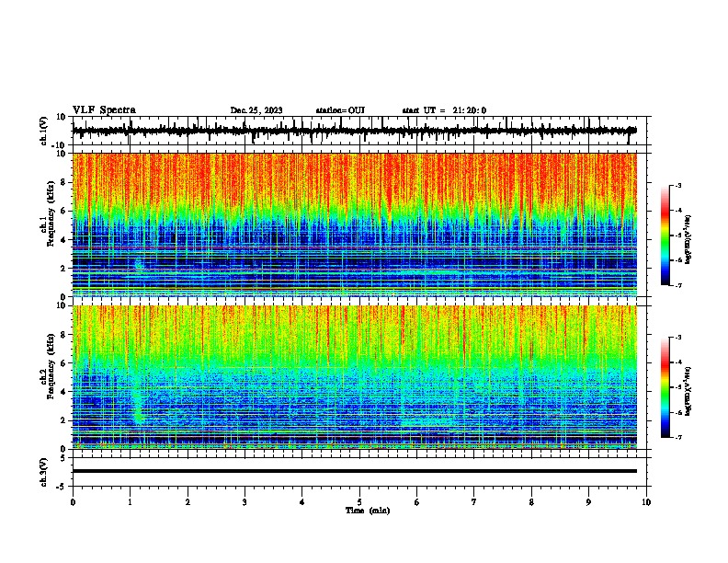Click the ch.1 "Frequency (kHz)" axis label
The image size is (728, 563).
click(x=51, y=213)
